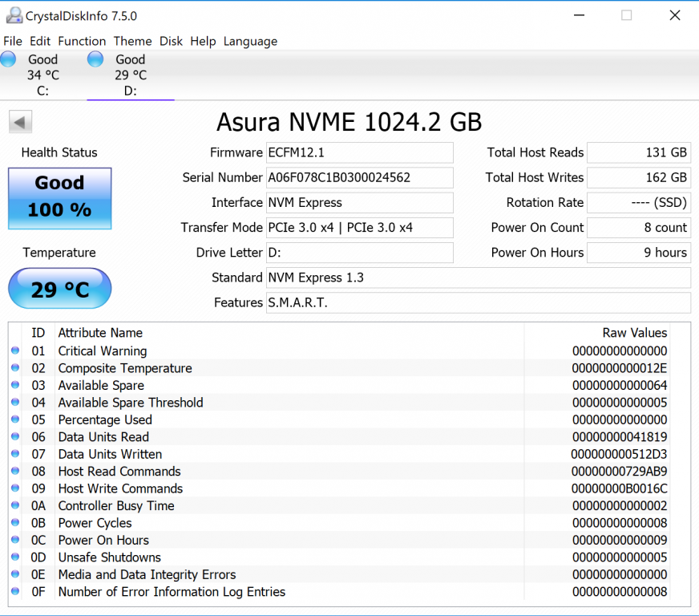This screenshot has width=699, height=616.
Task: Click the Firmware value field ECFM12.1
Action: click(358, 152)
